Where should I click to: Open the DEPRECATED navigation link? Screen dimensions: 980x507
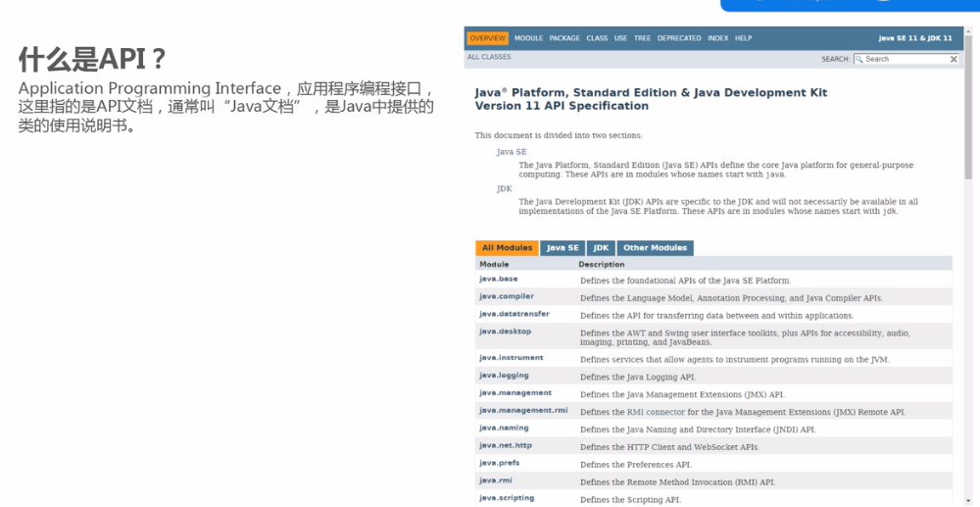pyautogui.click(x=679, y=38)
